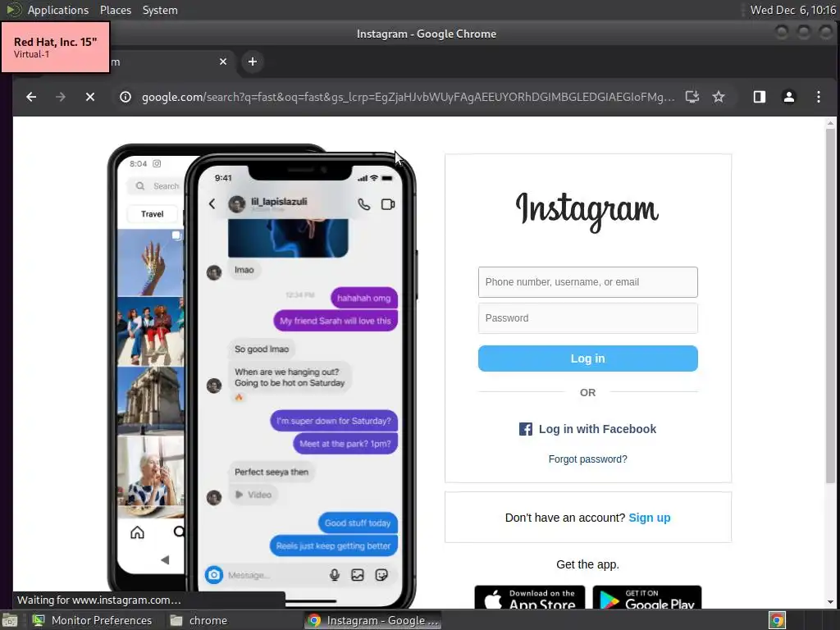Click the sticker icon in message bar

[x=381, y=575]
